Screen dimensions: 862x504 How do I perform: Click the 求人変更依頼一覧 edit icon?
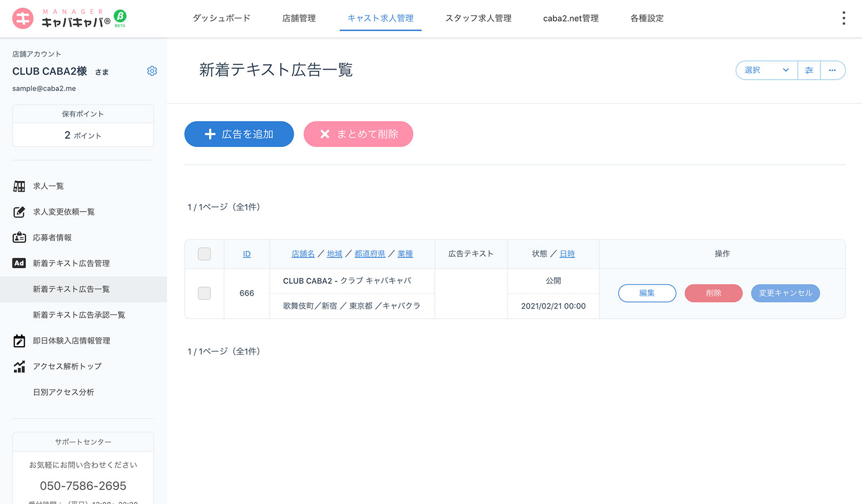click(19, 212)
